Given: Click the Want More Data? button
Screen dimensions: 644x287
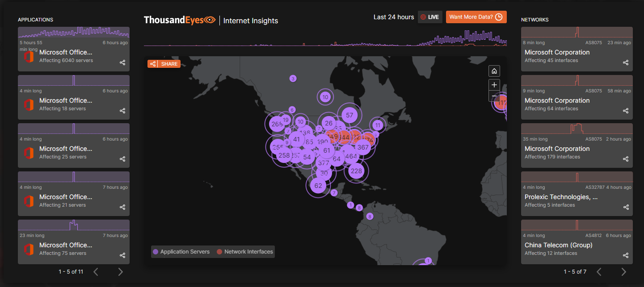Looking at the screenshot, I should pyautogui.click(x=476, y=17).
